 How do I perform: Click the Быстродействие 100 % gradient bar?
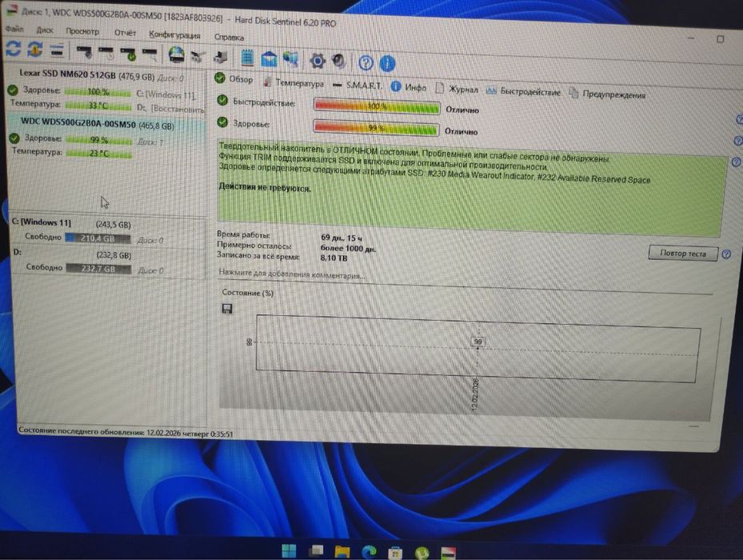click(377, 106)
